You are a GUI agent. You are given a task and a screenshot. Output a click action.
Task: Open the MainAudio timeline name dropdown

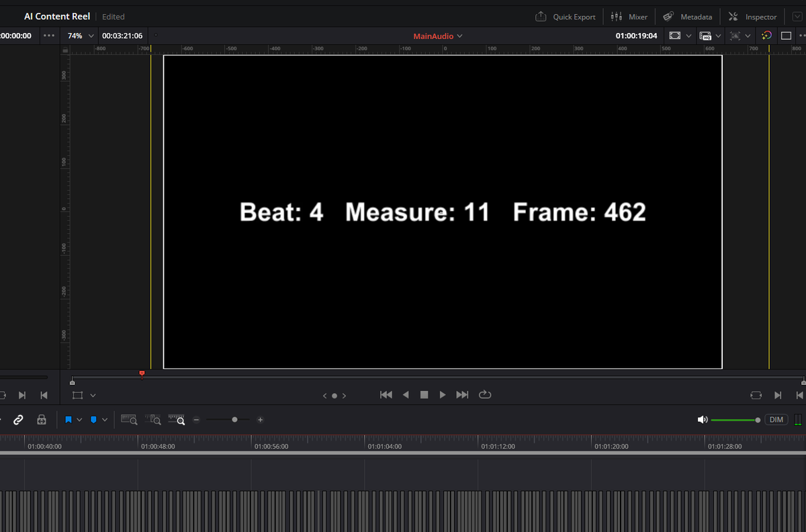pyautogui.click(x=438, y=36)
